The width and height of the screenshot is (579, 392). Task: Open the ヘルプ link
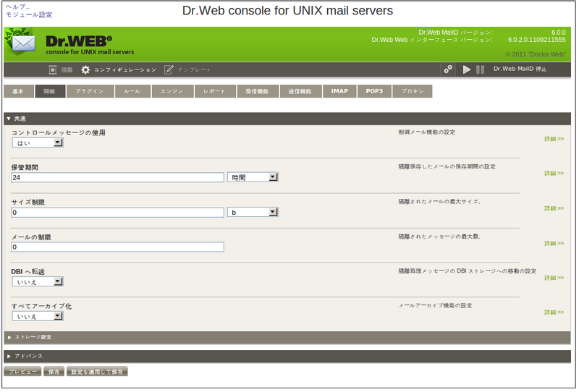(x=17, y=7)
